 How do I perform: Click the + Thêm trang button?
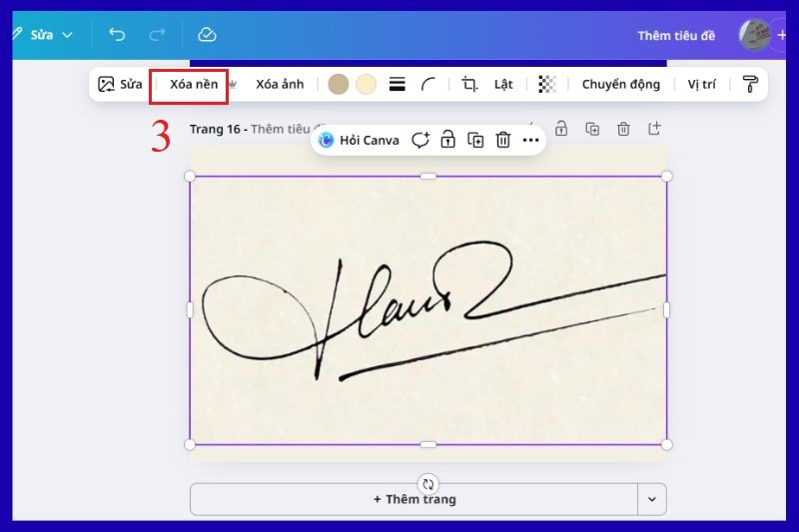(x=414, y=499)
